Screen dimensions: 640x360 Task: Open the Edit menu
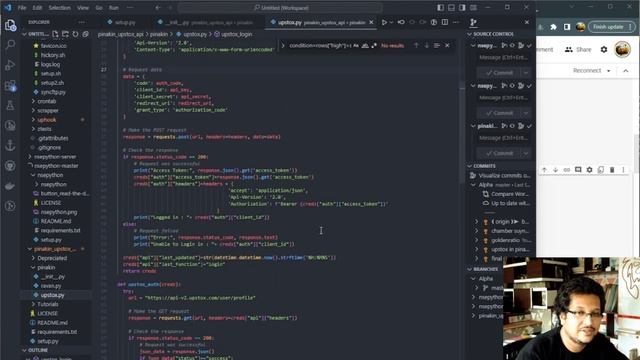[x=37, y=8]
